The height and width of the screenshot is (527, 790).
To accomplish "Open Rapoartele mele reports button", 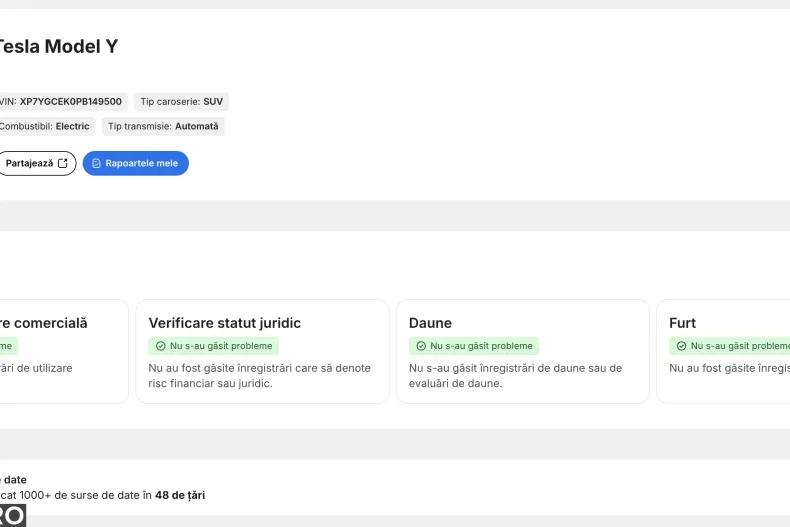I will [x=136, y=163].
